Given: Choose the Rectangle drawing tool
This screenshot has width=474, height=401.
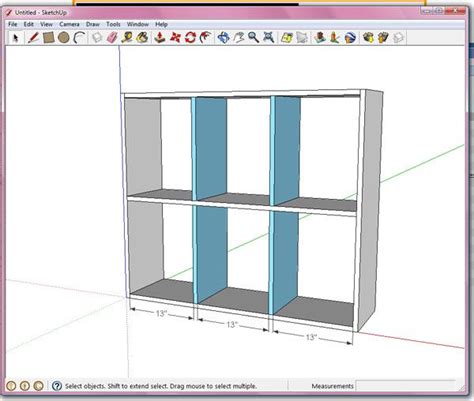Looking at the screenshot, I should click(x=49, y=38).
